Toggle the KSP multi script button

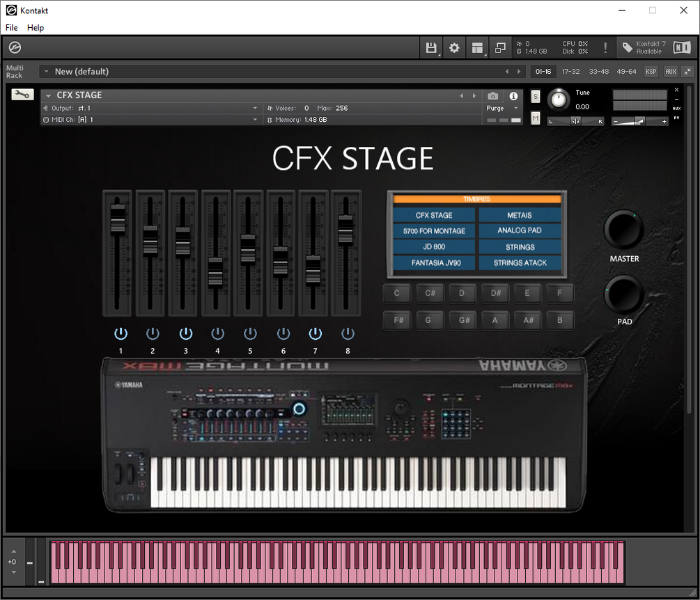(x=651, y=72)
